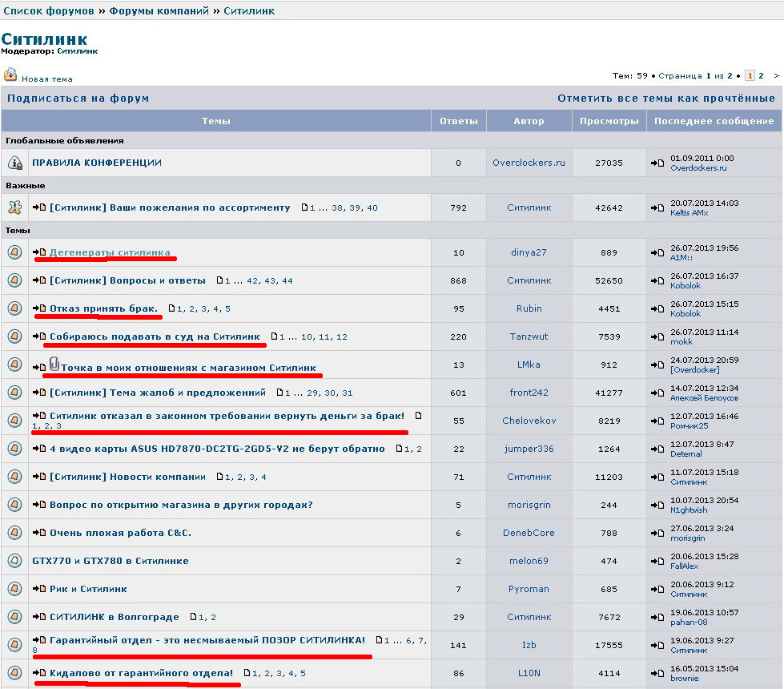Click topic status icon for Очень плохая работа C&C
The width and height of the screenshot is (784, 689).
point(15,533)
